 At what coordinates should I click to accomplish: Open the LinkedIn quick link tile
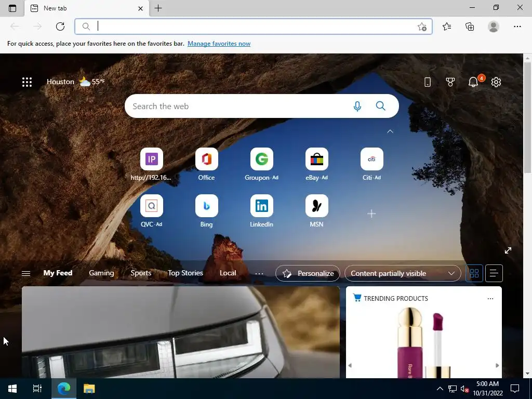pyautogui.click(x=262, y=211)
